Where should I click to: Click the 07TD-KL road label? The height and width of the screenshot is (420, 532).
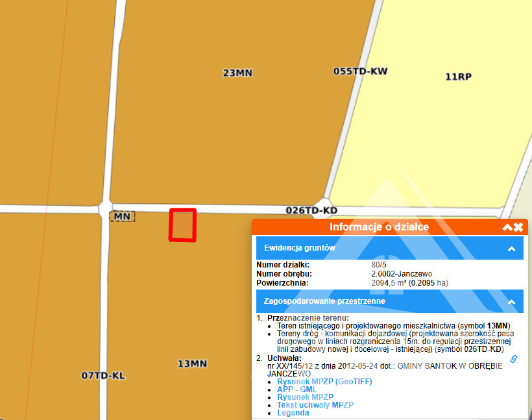click(103, 375)
